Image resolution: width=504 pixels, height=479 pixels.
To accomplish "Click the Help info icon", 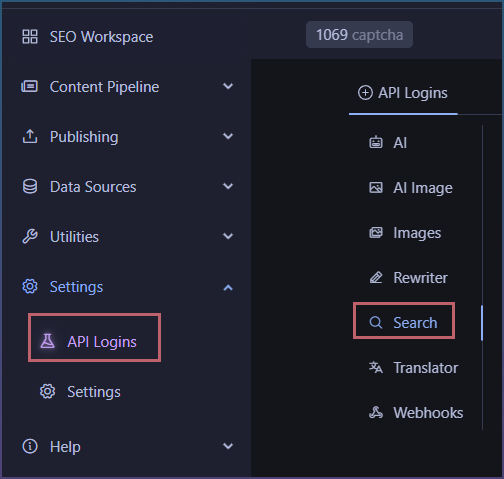I will [x=30, y=446].
